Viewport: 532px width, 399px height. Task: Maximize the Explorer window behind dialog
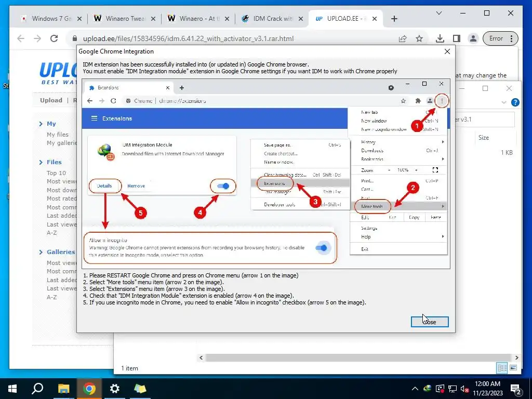pos(485,88)
